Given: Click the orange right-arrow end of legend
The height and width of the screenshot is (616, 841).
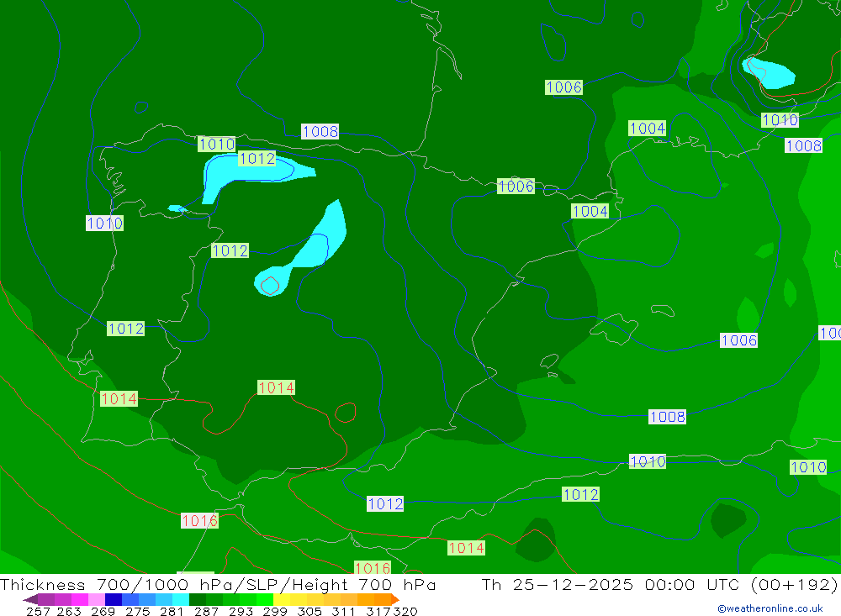Looking at the screenshot, I should point(394,599).
